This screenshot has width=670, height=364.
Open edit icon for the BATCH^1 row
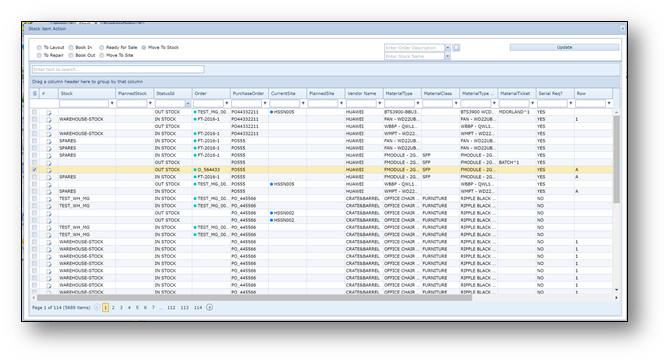[49, 163]
